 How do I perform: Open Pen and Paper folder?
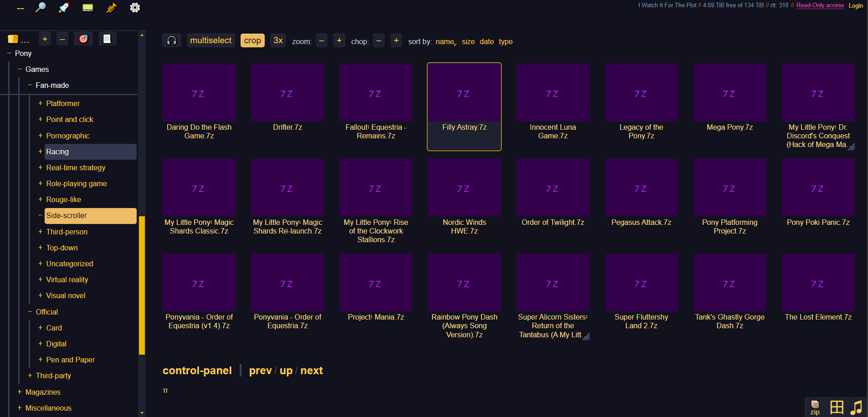tap(71, 360)
